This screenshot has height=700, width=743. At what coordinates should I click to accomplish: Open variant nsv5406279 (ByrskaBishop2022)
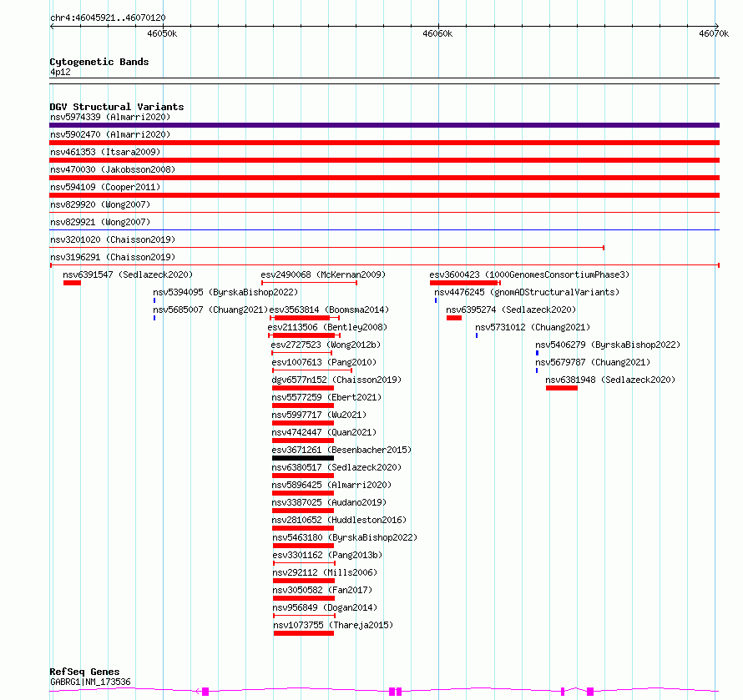(608, 345)
